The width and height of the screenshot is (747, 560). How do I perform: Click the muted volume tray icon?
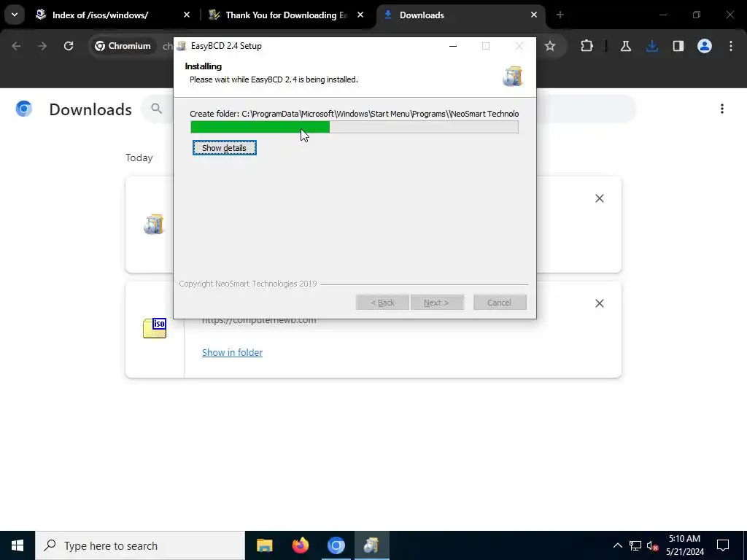[653, 545]
